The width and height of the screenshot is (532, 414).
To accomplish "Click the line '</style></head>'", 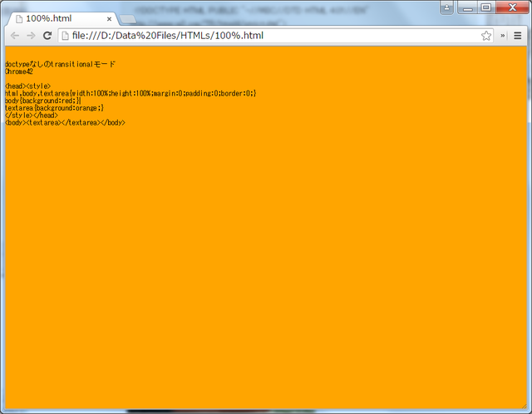I will pos(32,116).
